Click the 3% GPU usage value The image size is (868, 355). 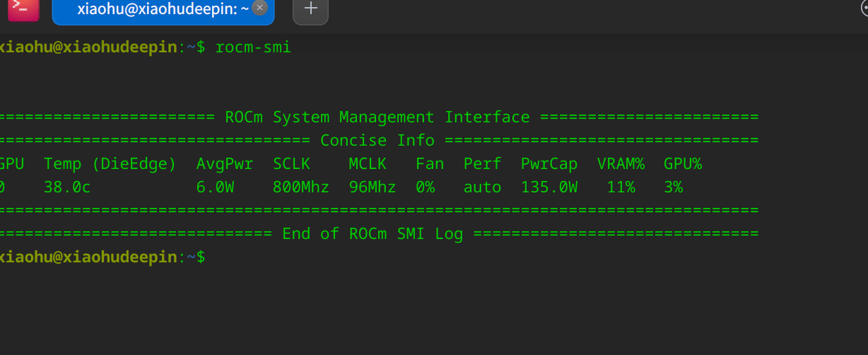pos(674,187)
